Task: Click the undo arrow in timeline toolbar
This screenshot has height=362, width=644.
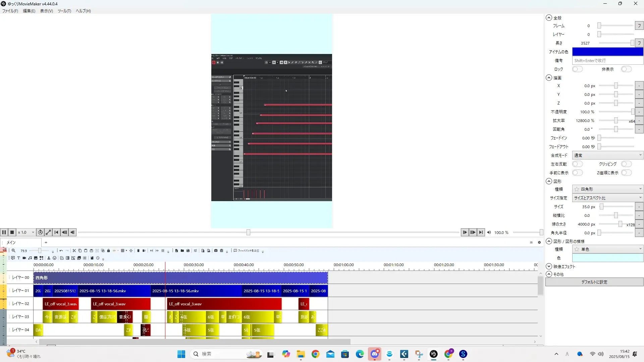Action: (x=61, y=250)
